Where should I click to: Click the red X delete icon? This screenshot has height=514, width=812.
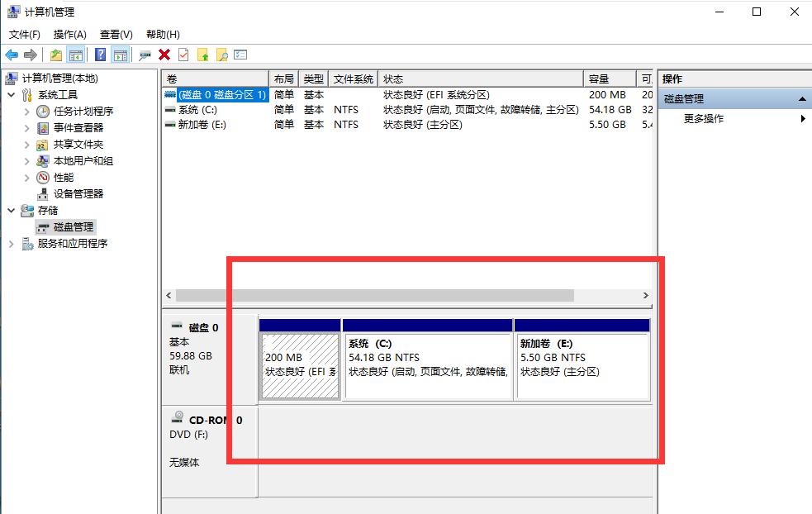click(x=164, y=55)
